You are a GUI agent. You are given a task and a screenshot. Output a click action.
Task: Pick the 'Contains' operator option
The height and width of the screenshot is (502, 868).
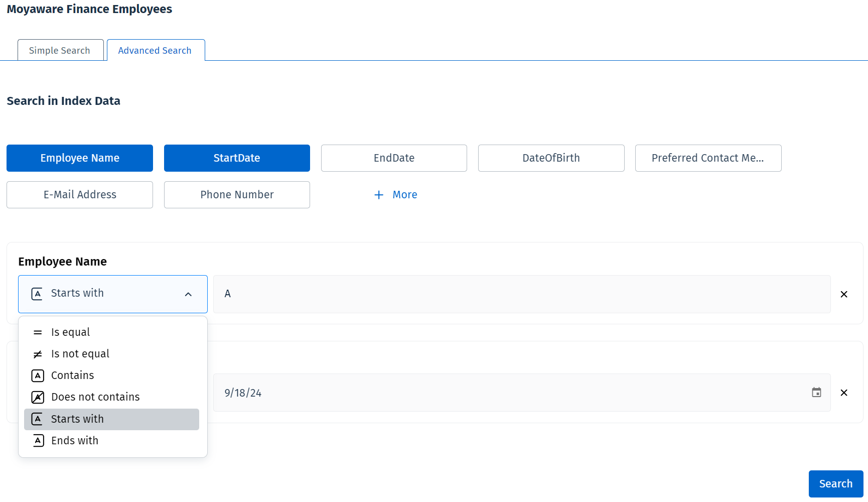(x=72, y=375)
